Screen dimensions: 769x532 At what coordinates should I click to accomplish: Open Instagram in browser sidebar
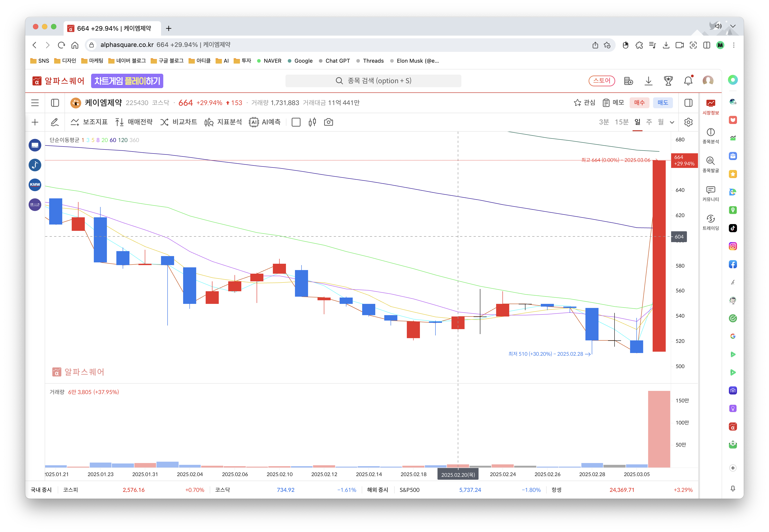point(733,246)
